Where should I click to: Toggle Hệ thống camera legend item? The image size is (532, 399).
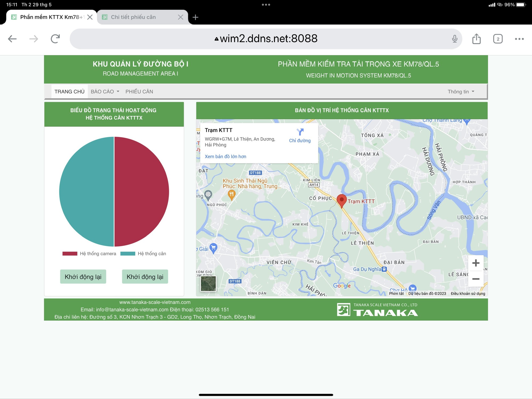click(89, 254)
